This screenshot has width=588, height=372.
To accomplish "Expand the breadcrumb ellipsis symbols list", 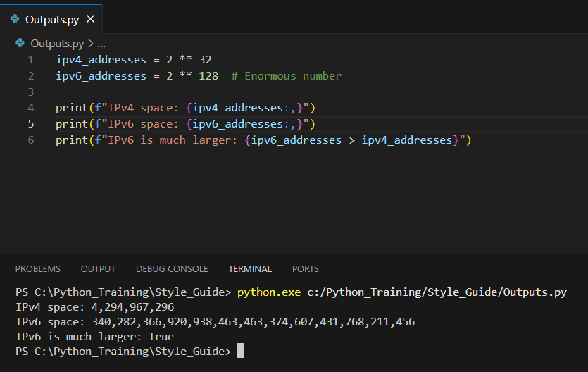I will coord(101,44).
